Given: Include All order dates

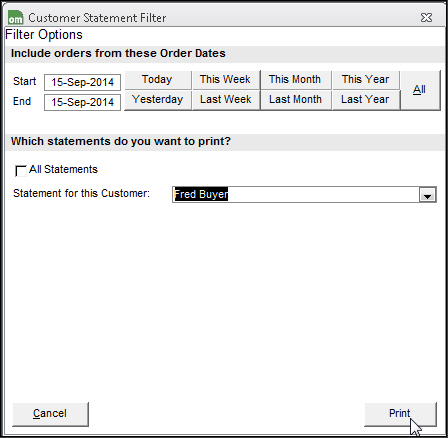Looking at the screenshot, I should pos(420,90).
